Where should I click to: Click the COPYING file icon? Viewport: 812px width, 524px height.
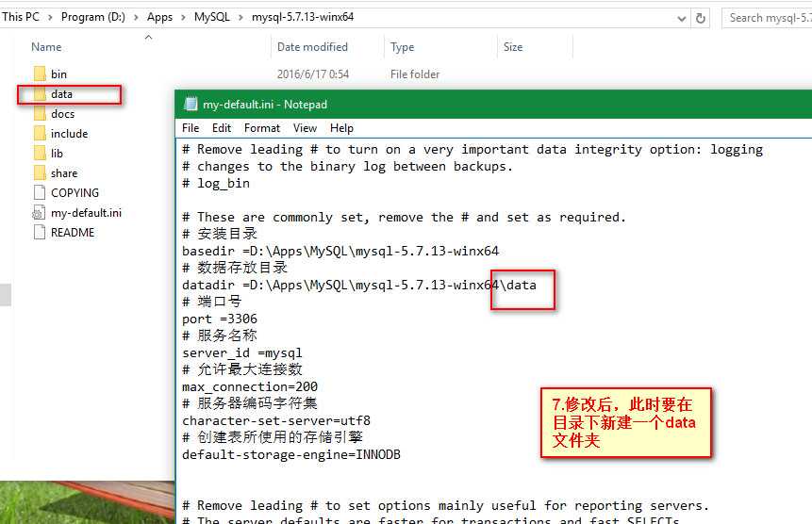click(x=40, y=192)
